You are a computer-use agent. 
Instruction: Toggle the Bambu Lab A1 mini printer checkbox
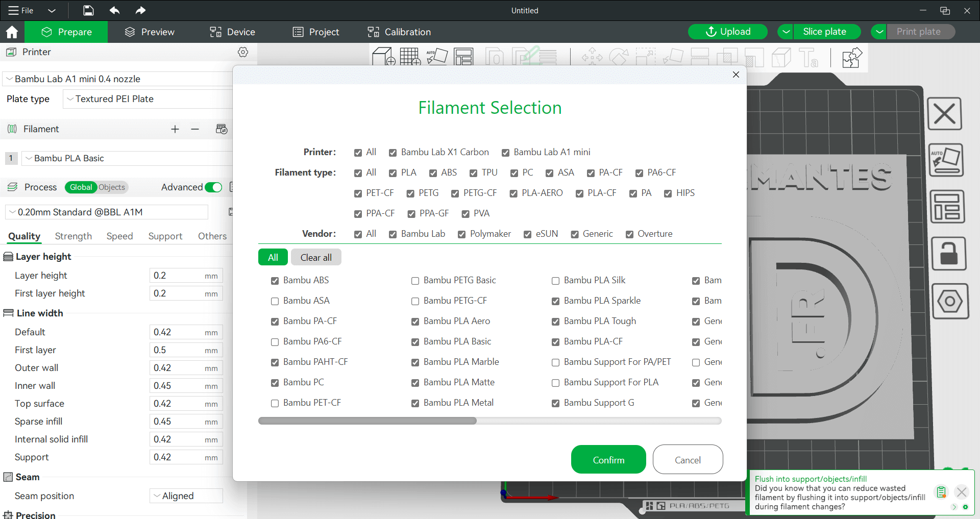point(505,153)
